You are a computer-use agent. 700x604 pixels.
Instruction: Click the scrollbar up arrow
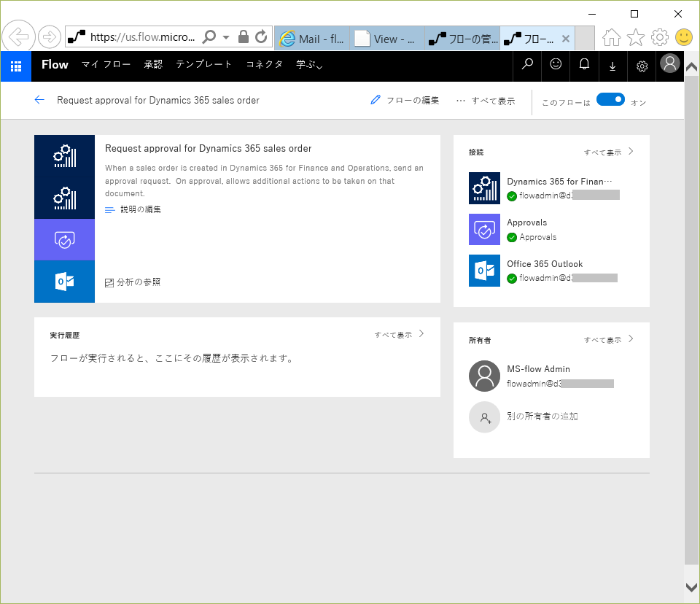point(691,67)
